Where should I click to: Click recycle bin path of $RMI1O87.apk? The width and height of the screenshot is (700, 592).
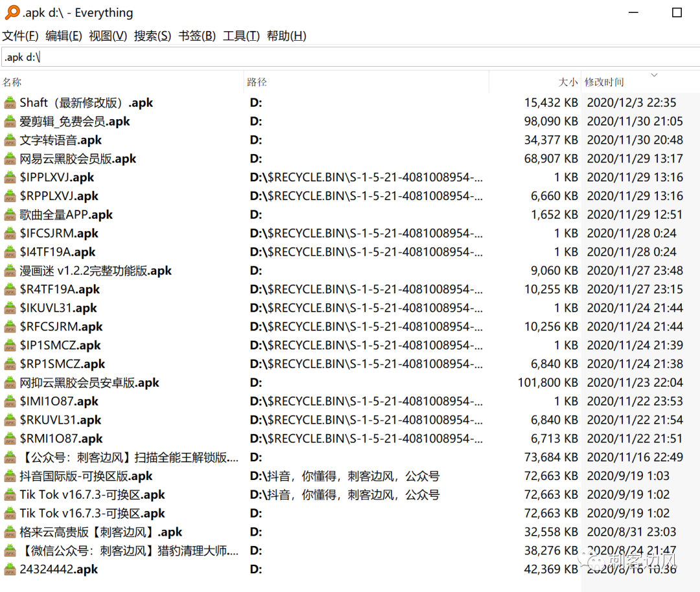tap(366, 439)
